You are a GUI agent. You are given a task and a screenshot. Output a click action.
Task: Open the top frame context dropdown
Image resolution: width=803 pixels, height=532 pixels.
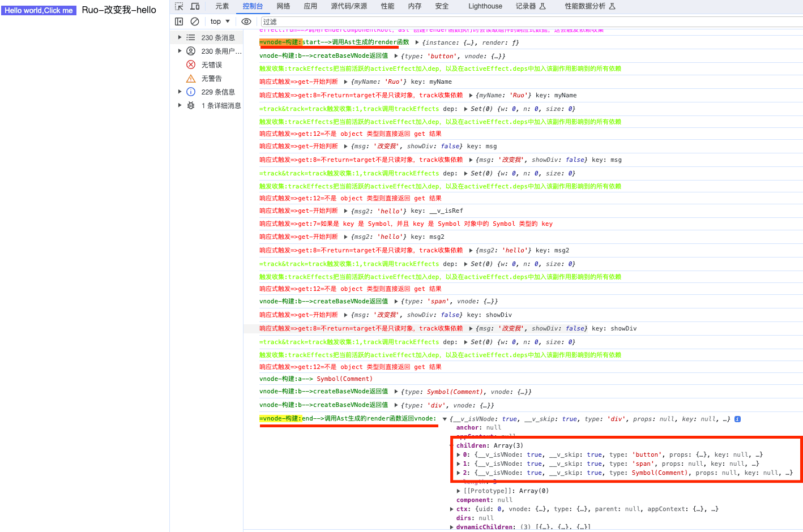[220, 21]
